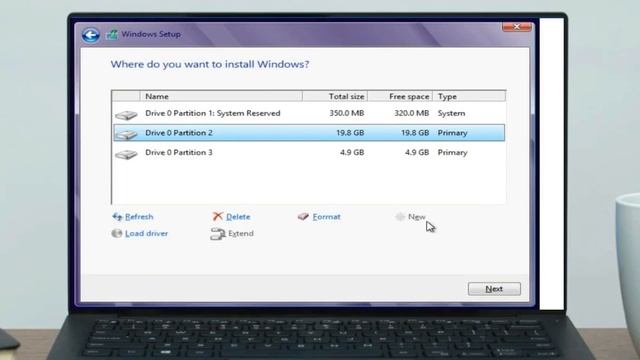Choose the Delete link

pyautogui.click(x=238, y=217)
